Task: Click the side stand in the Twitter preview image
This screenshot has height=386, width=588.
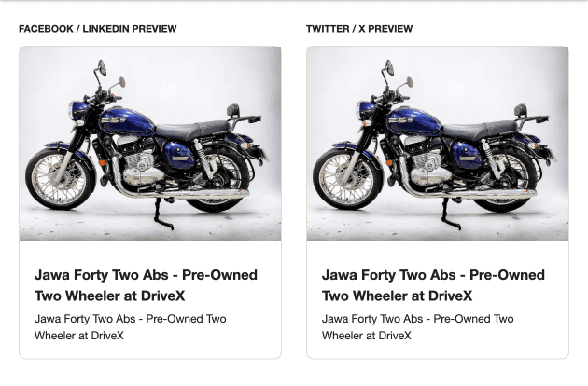Action: [x=450, y=214]
